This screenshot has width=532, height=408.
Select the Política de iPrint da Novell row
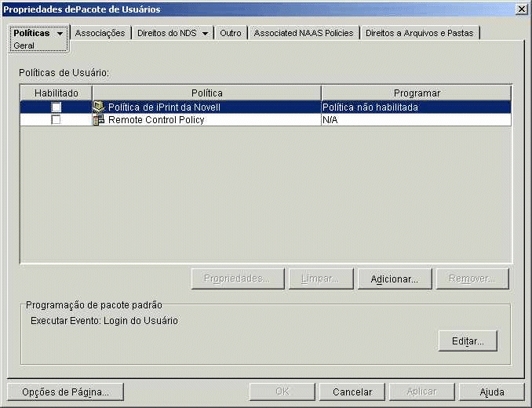pos(266,107)
